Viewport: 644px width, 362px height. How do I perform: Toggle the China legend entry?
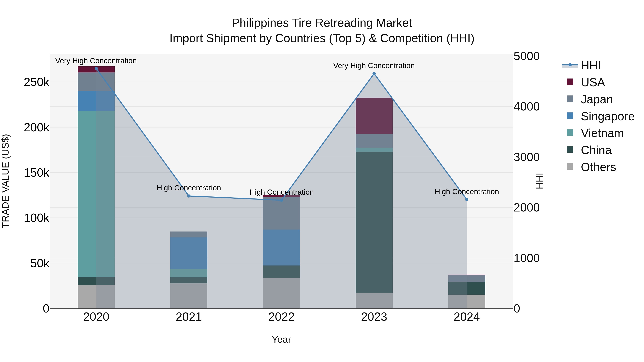[x=589, y=150]
